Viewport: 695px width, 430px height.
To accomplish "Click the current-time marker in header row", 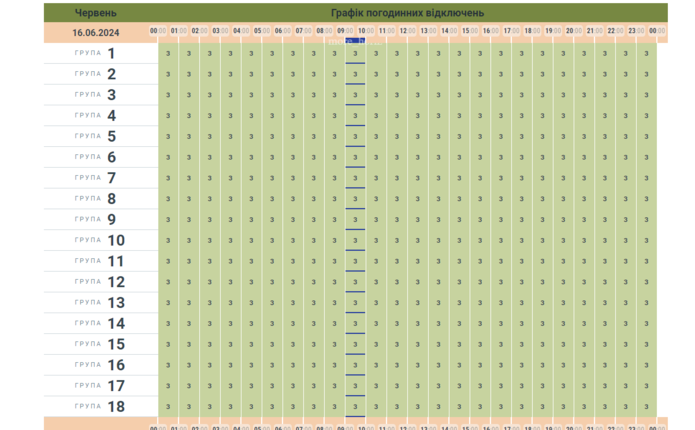I will pos(355,41).
